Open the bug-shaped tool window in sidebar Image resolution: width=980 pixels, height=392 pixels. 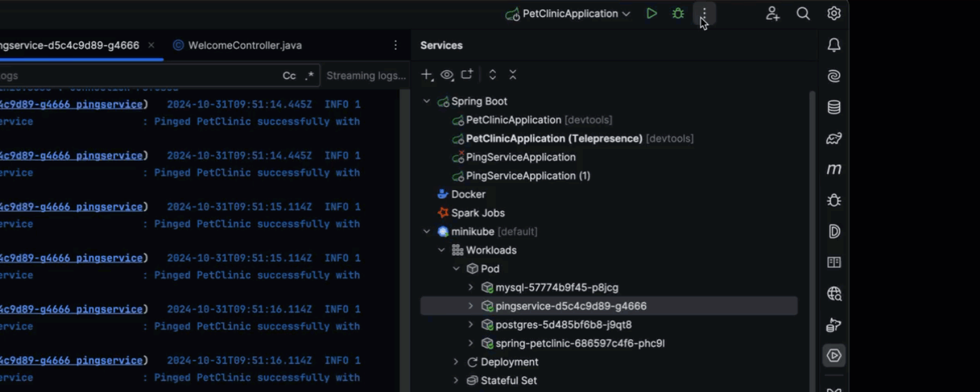tap(834, 200)
